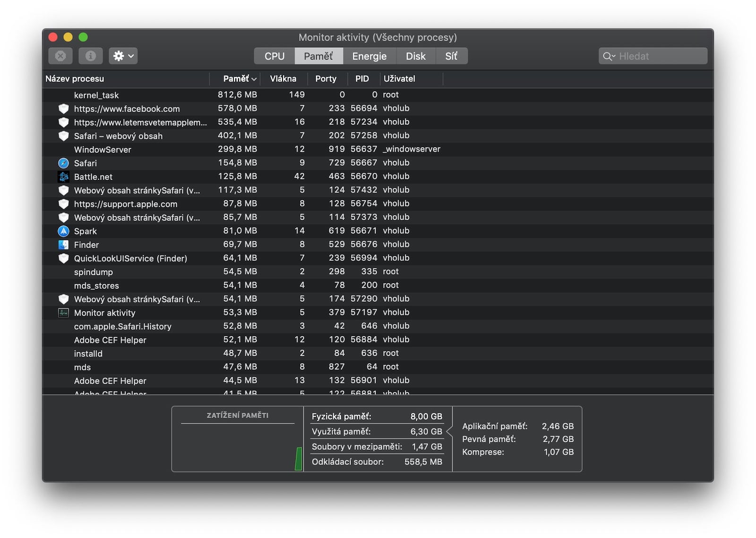Select the Battle.net app icon
Image resolution: width=756 pixels, height=538 pixels.
(x=63, y=177)
